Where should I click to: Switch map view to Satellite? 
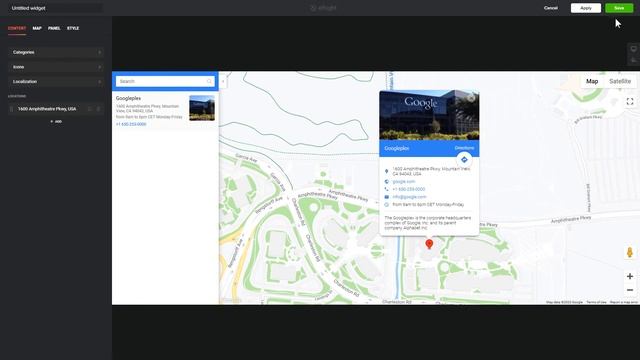[x=620, y=81]
